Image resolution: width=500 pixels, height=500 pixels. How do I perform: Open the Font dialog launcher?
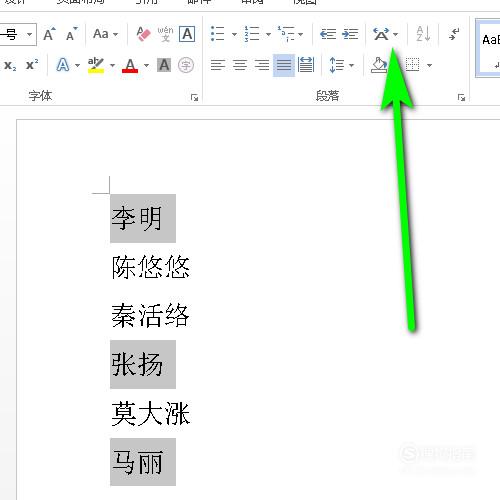click(x=194, y=97)
